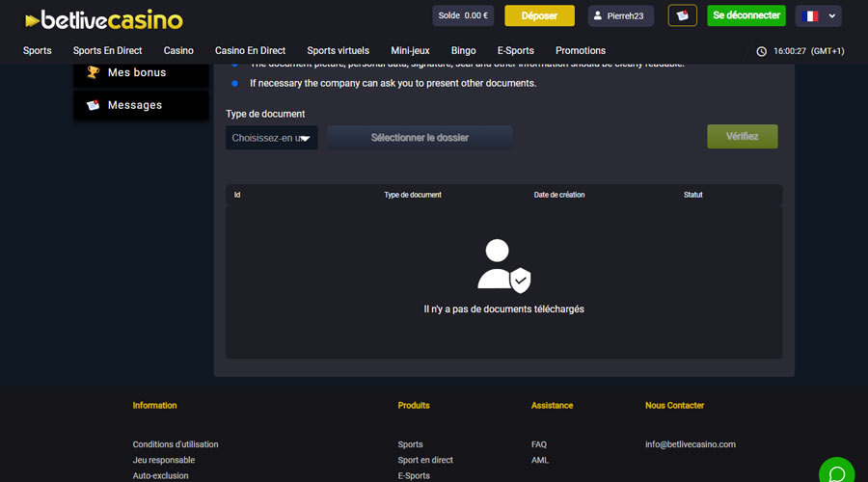Image resolution: width=868 pixels, height=482 pixels.
Task: Open Casino En Direct
Action: click(x=250, y=50)
